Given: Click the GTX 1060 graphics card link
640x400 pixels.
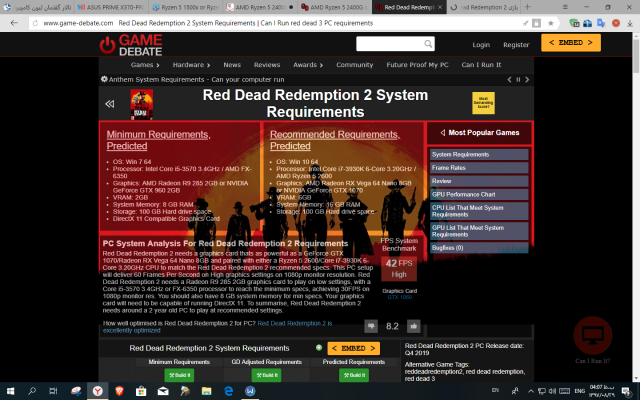Looking at the screenshot, I should pyautogui.click(x=400, y=297).
